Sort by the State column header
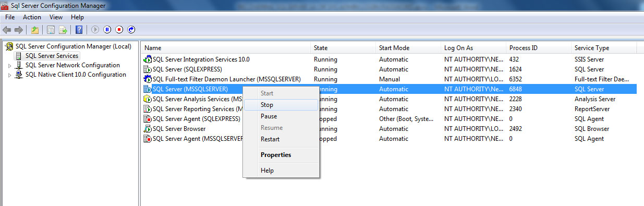 point(343,48)
